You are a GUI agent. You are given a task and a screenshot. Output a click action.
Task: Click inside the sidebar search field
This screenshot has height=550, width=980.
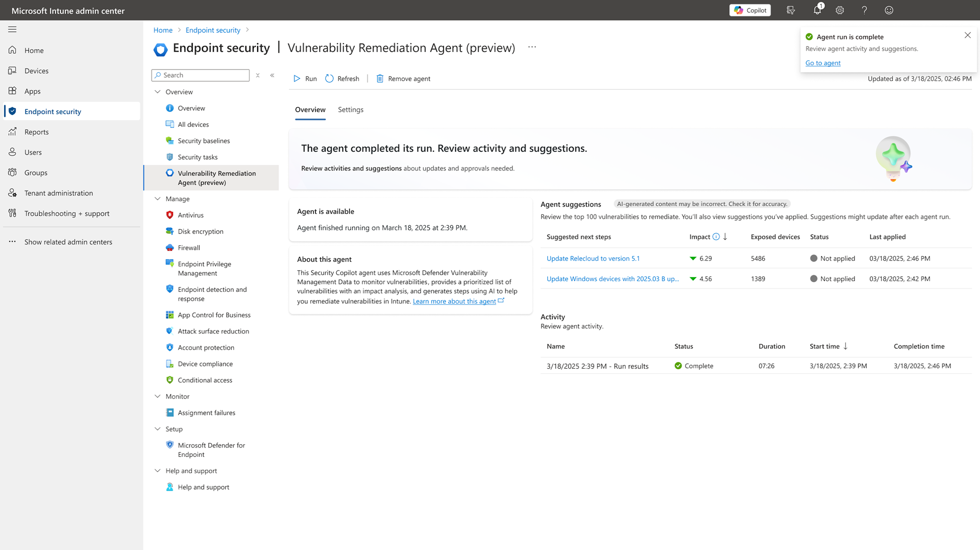click(201, 75)
